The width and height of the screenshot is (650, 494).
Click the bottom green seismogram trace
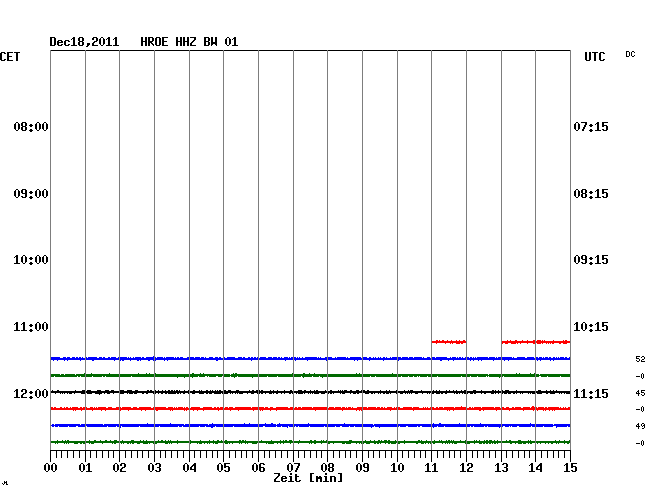pos(310,442)
